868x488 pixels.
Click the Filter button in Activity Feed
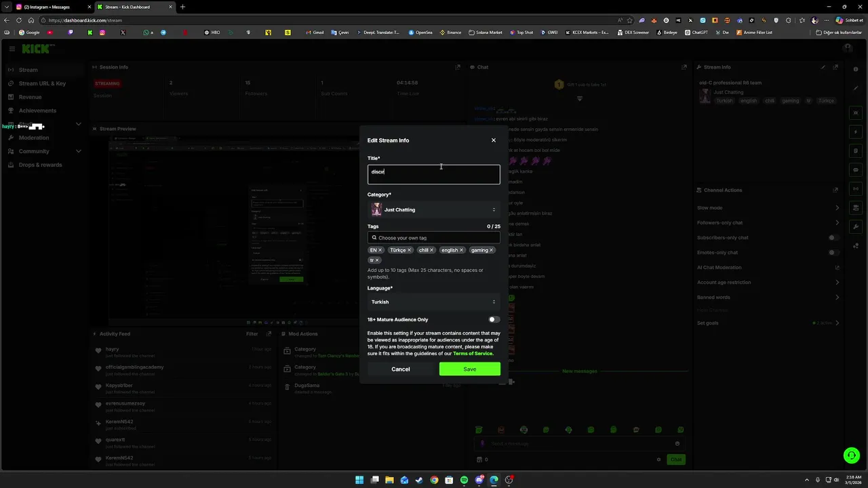252,333
